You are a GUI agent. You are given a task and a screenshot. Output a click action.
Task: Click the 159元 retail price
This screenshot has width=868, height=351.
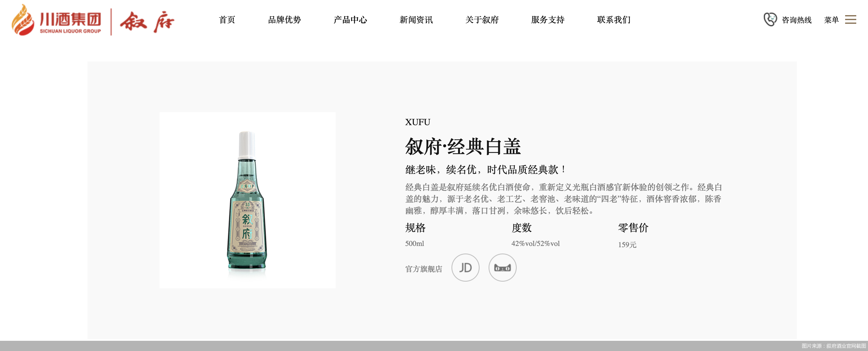point(627,245)
